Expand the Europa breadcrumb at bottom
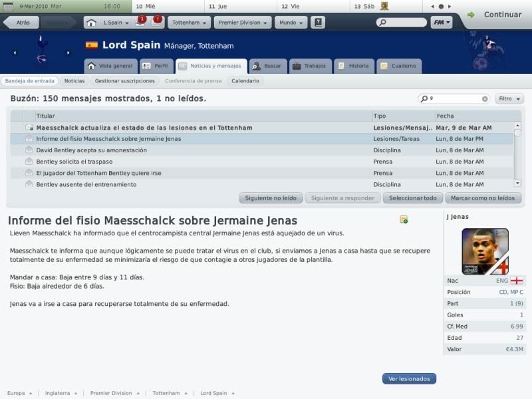The width and height of the screenshot is (532, 399). coord(19,393)
